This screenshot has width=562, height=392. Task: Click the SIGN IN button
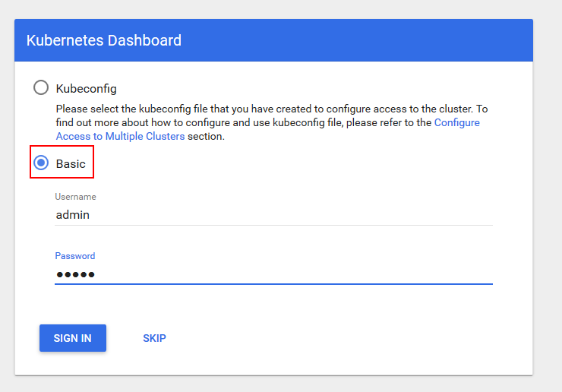(73, 338)
